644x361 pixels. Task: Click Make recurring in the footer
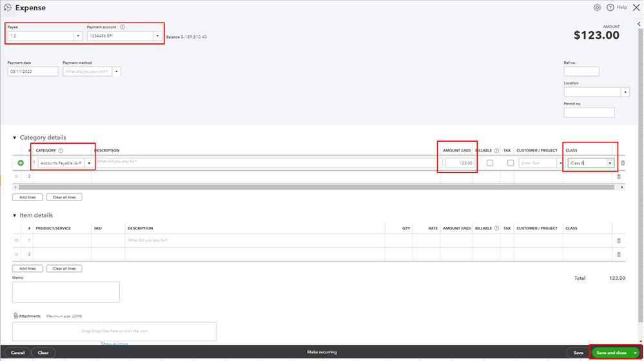pyautogui.click(x=322, y=353)
